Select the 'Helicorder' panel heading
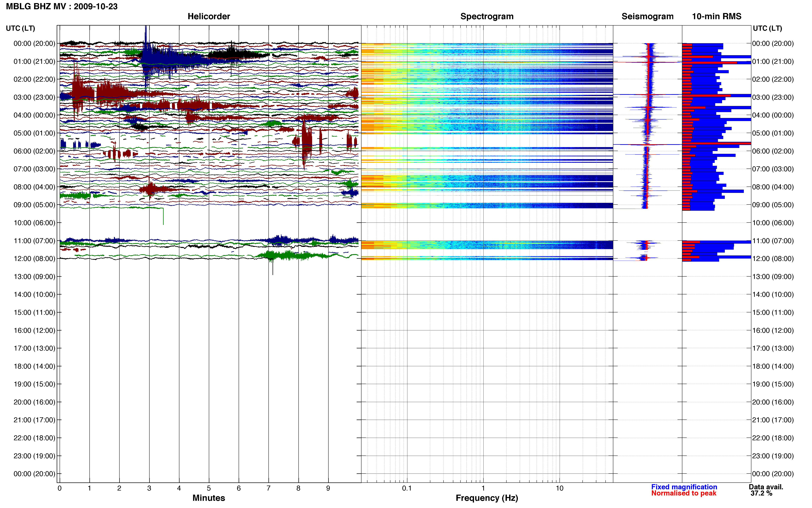Image resolution: width=812 pixels, height=508 pixels. coord(209,16)
